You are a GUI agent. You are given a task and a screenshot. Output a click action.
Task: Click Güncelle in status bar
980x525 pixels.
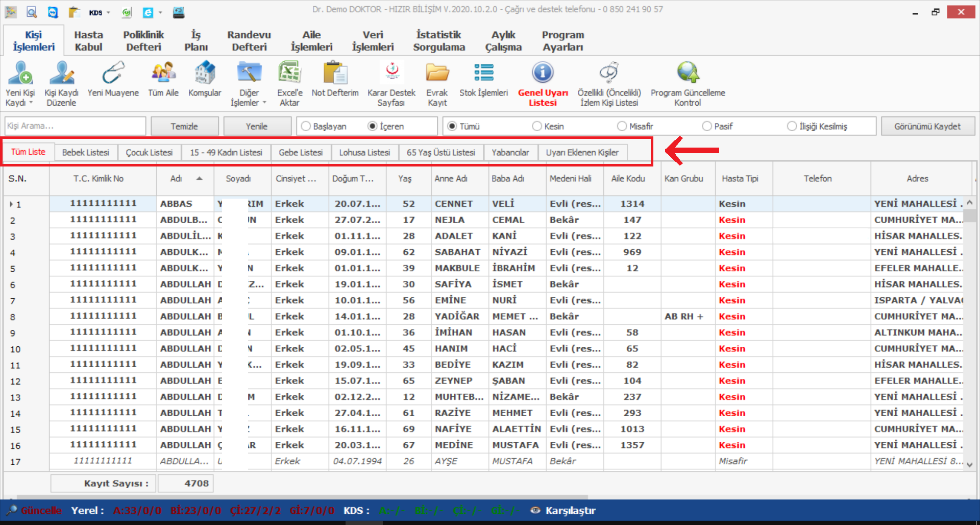[x=41, y=510]
